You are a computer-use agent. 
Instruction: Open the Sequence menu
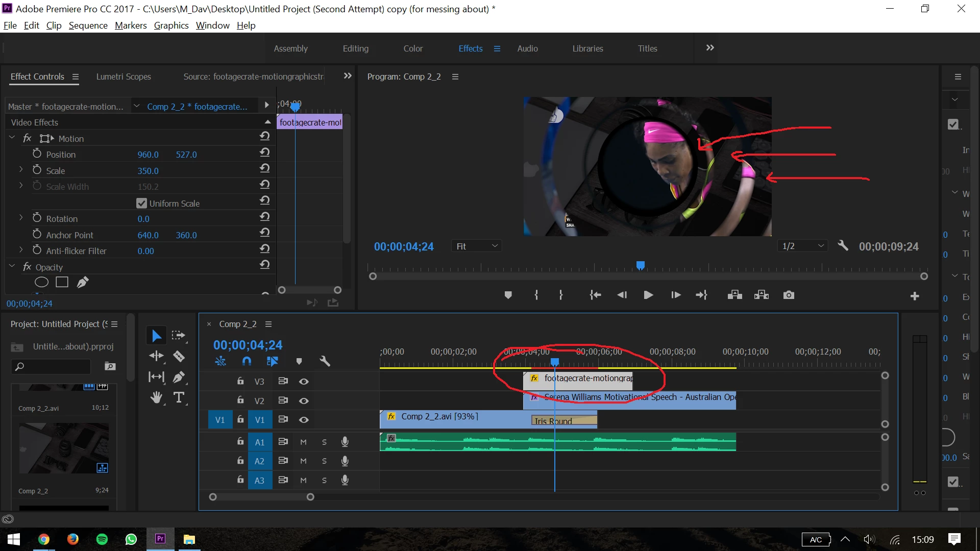(x=88, y=26)
